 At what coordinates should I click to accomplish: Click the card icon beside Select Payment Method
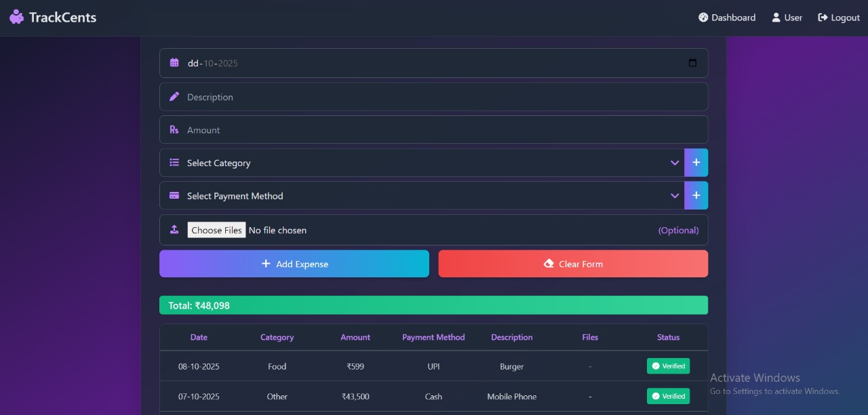[x=174, y=195]
